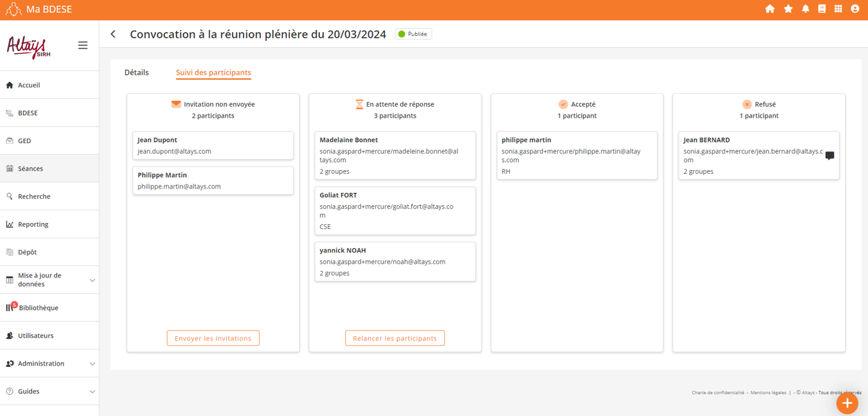
Task: Toggle the hamburger sidebar menu
Action: click(x=83, y=45)
